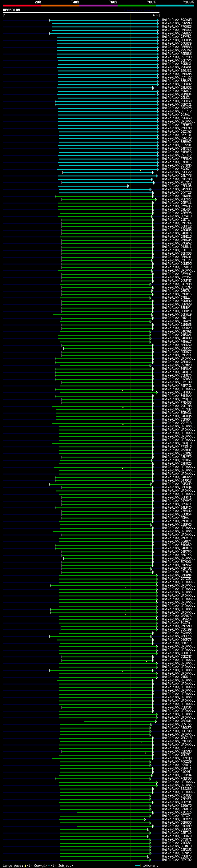
Task: Click UniRef100_C5X4P8 label
Action: tap(176, 108)
